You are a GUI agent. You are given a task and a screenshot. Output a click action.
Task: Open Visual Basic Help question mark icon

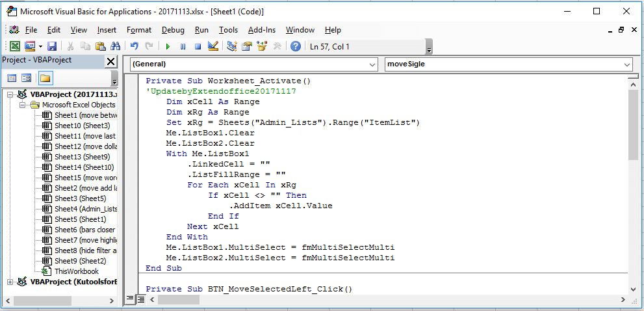click(295, 46)
